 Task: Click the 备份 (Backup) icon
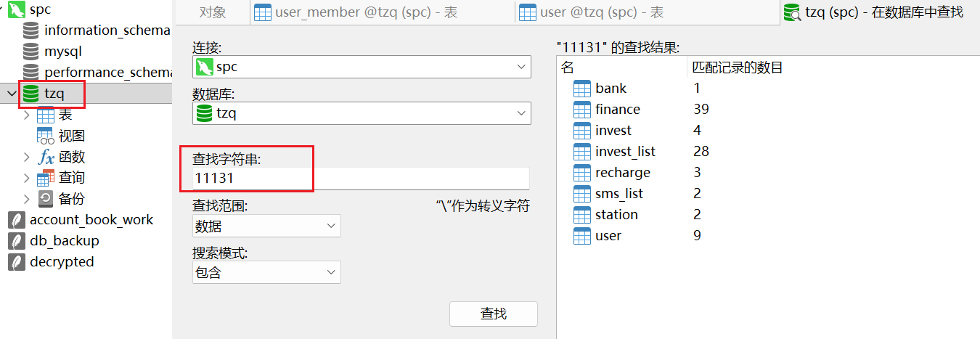click(x=46, y=199)
